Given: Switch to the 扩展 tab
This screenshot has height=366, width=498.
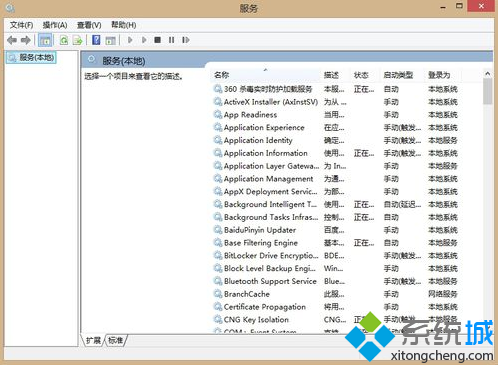Looking at the screenshot, I should 93,340.
